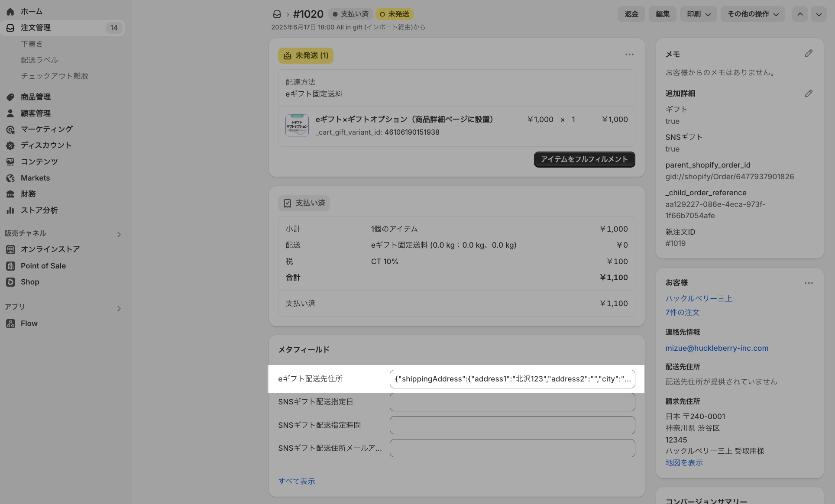
Task: Open three-dot menu on unfulfilled card
Action: tap(629, 55)
